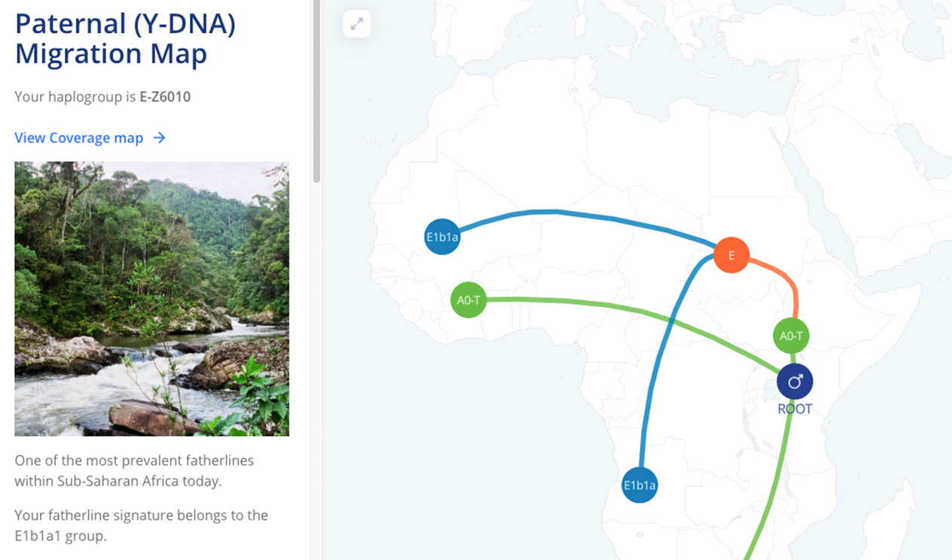Open the rainforest river photo
Image resolution: width=952 pixels, height=560 pixels.
151,298
